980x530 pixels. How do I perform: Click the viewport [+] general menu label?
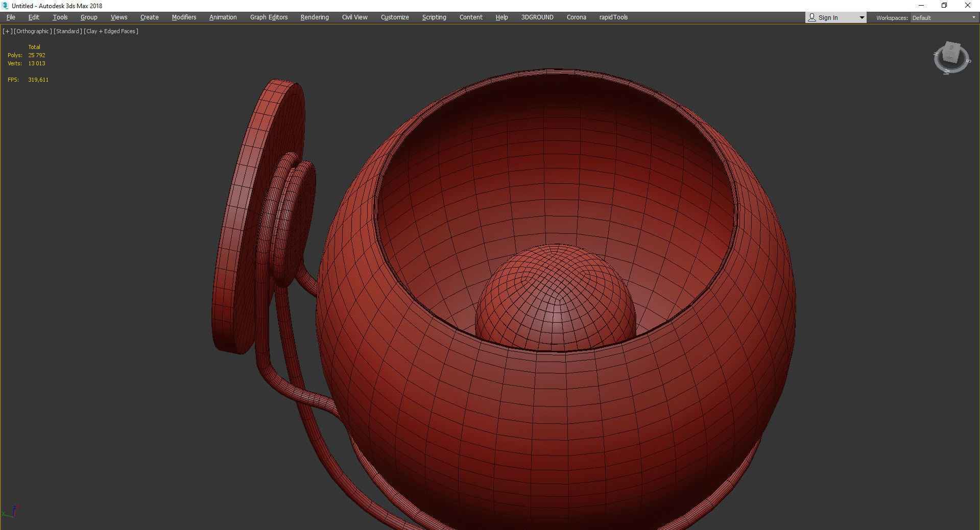(x=8, y=31)
